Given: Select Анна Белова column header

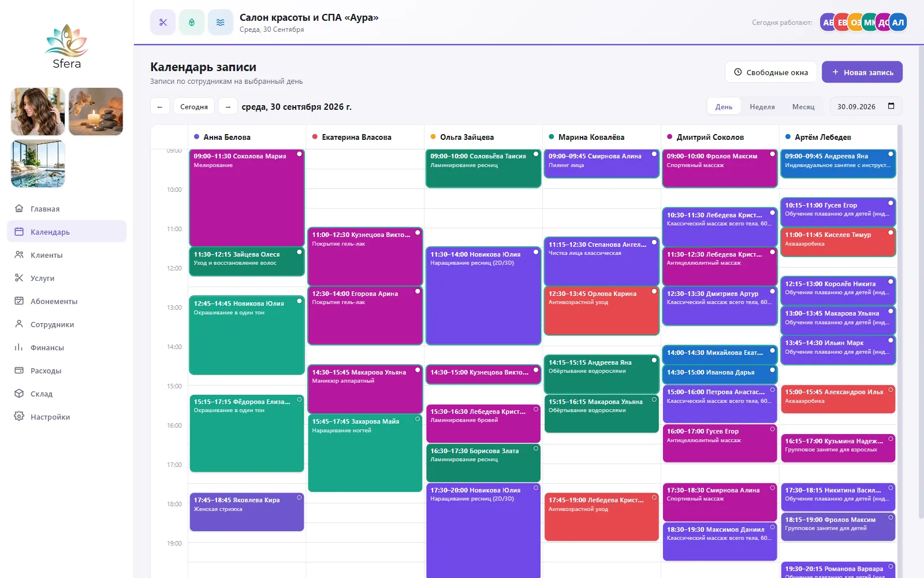Looking at the screenshot, I should coord(247,137).
